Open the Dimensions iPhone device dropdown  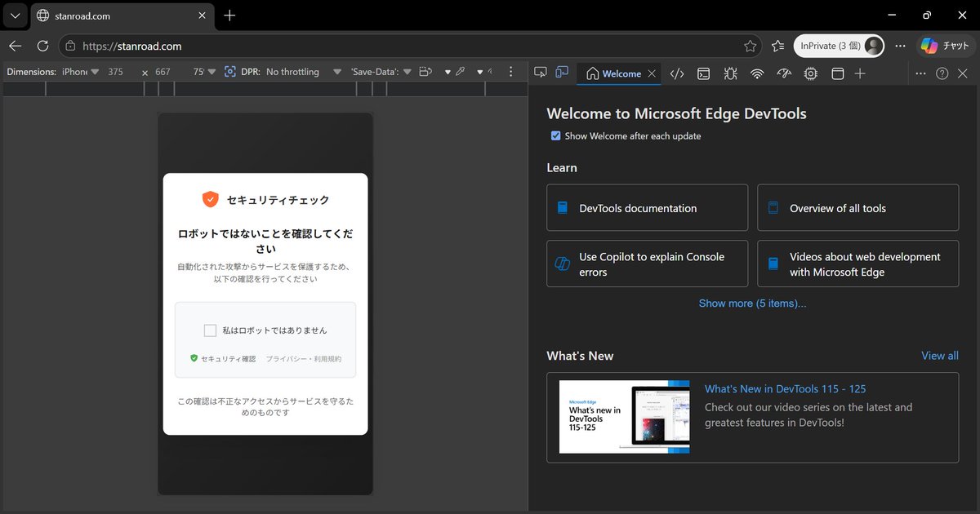[80, 72]
